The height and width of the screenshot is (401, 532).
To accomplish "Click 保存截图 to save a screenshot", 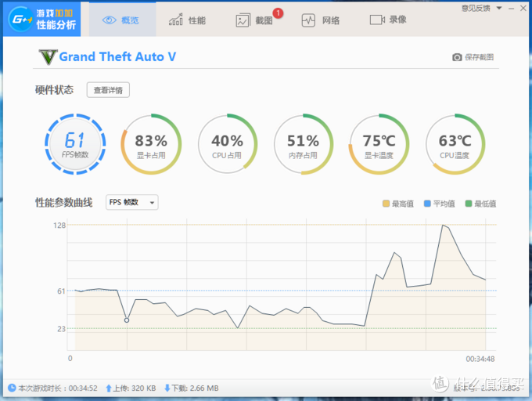I will click(479, 57).
